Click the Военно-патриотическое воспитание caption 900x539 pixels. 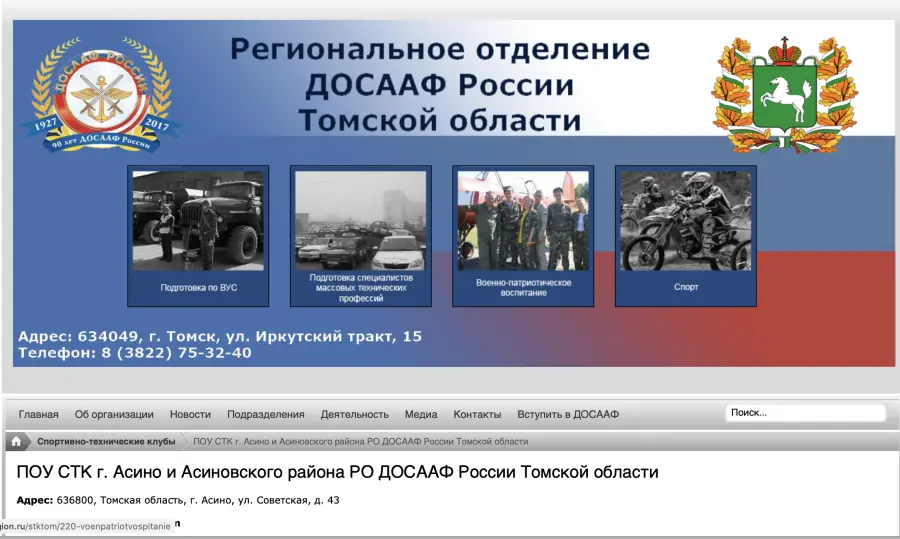coord(523,288)
